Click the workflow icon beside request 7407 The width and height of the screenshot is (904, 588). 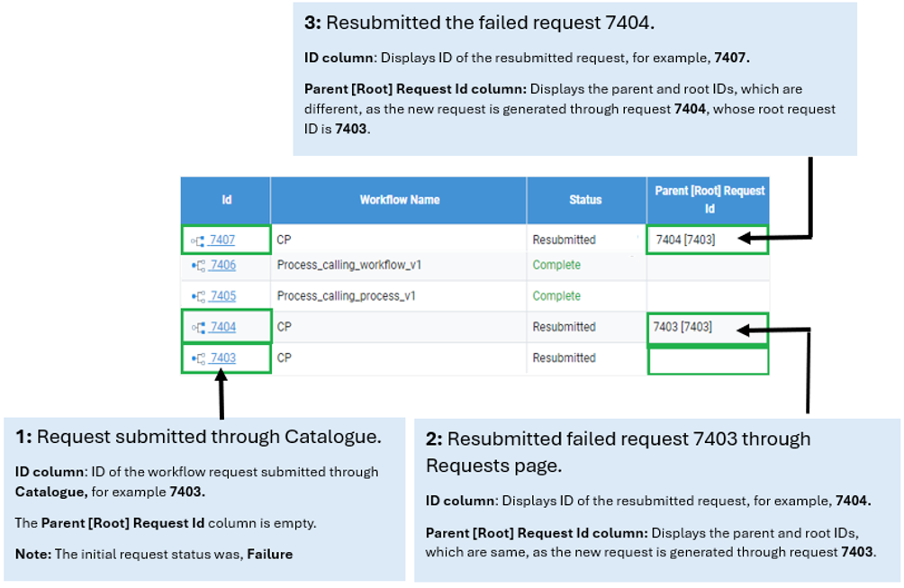pyautogui.click(x=199, y=240)
